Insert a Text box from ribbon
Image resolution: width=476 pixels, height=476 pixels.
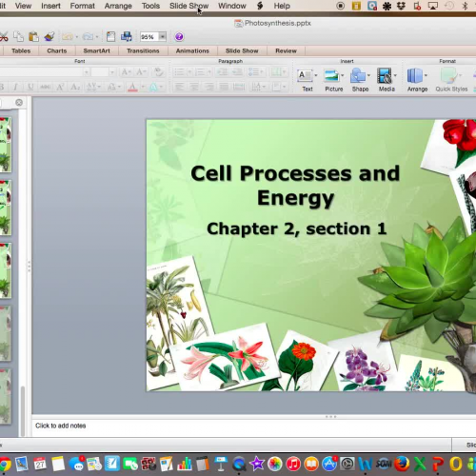pos(305,76)
